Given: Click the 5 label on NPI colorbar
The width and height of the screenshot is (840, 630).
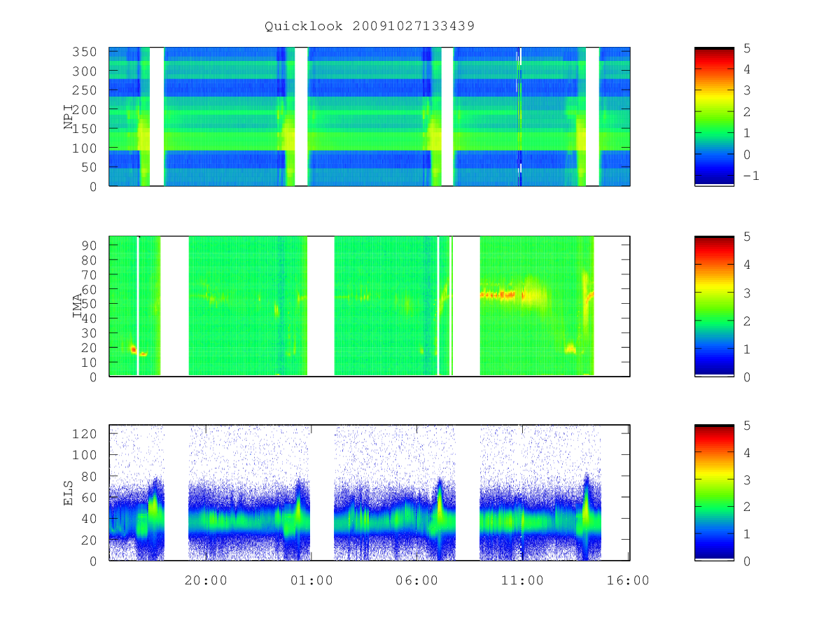Looking at the screenshot, I should pos(746,48).
